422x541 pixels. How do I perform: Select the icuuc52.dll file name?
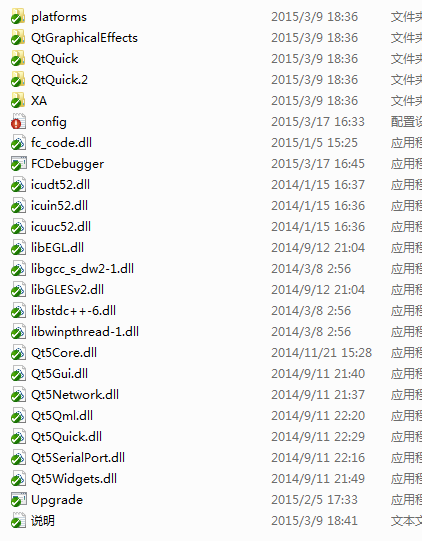[x=61, y=227]
